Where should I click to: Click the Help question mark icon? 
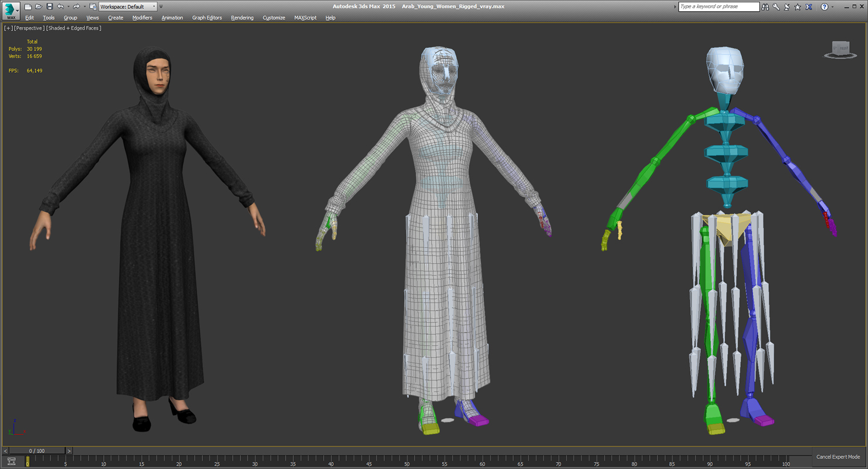(x=824, y=6)
